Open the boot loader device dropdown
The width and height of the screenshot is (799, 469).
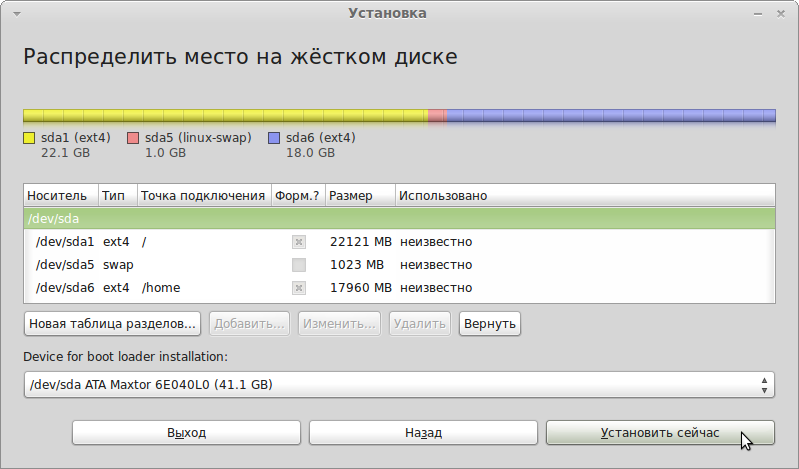[x=399, y=384]
